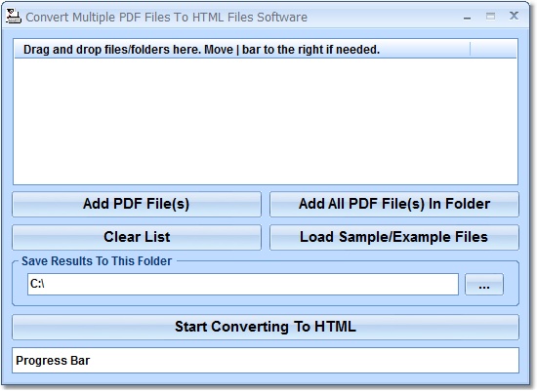This screenshot has width=537, height=392.
Task: Click inside the empty file list area
Action: 266,122
